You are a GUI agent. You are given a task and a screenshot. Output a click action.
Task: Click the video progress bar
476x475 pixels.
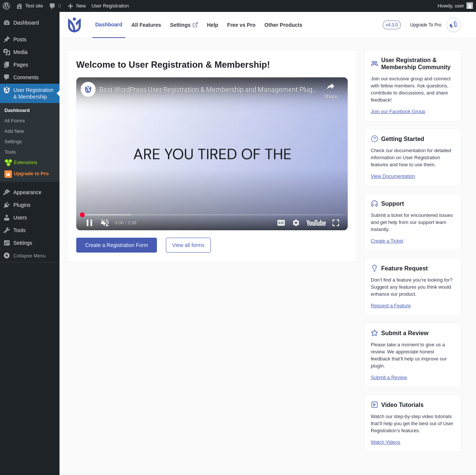[x=212, y=215]
